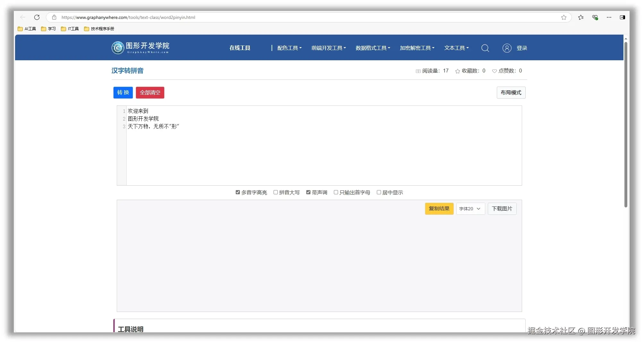Enable the 拼音大写 option
This screenshot has width=644, height=344.
tap(275, 192)
